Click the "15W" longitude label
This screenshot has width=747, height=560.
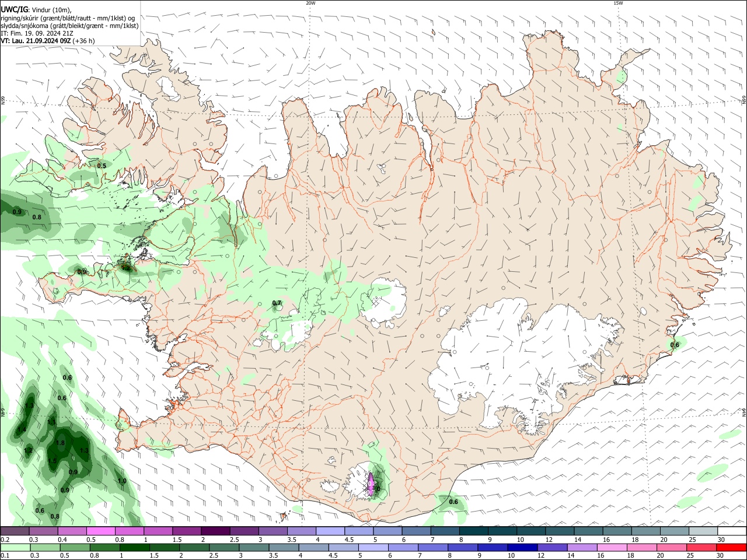[618, 3]
